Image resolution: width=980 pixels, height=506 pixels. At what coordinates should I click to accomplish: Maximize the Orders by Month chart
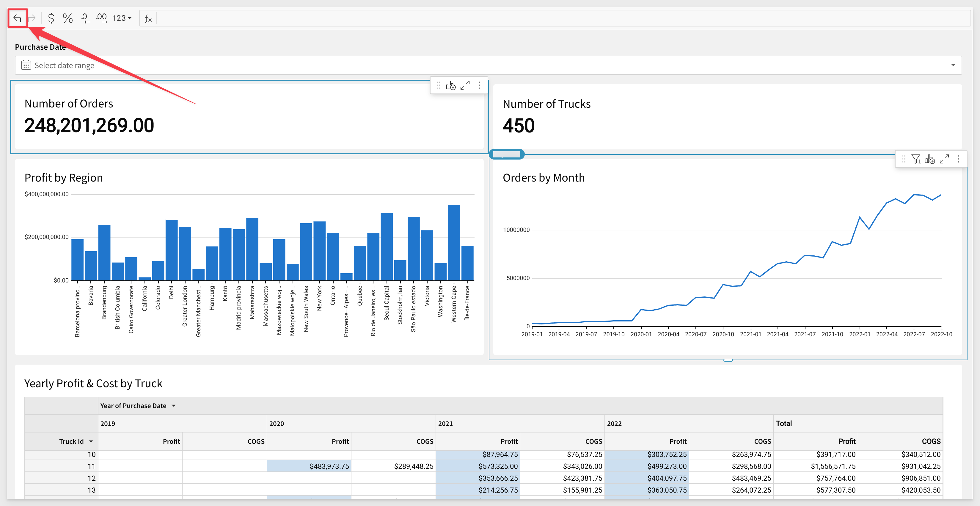click(x=944, y=159)
